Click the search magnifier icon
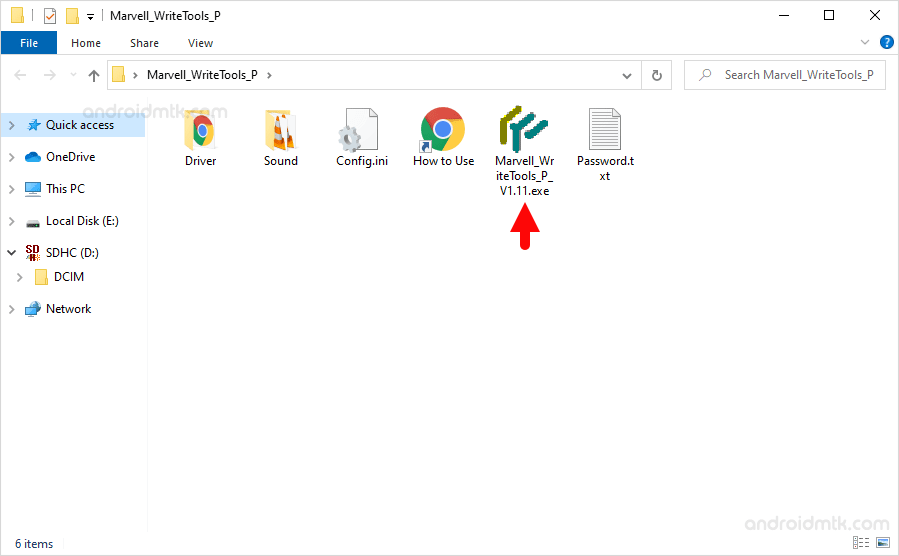The height and width of the screenshot is (556, 899). point(705,75)
